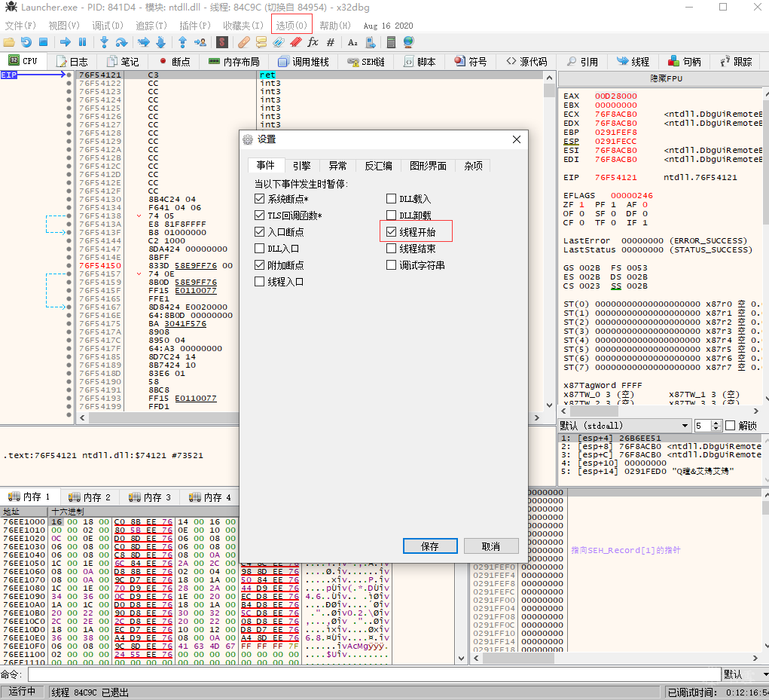The width and height of the screenshot is (769, 700).
Task: Open the 默认 dropdown beside command bar
Action: coord(743,674)
